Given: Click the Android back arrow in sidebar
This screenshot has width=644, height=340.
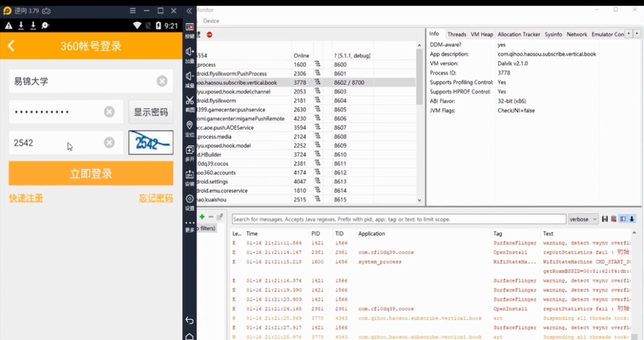Looking at the screenshot, I should pos(190,320).
